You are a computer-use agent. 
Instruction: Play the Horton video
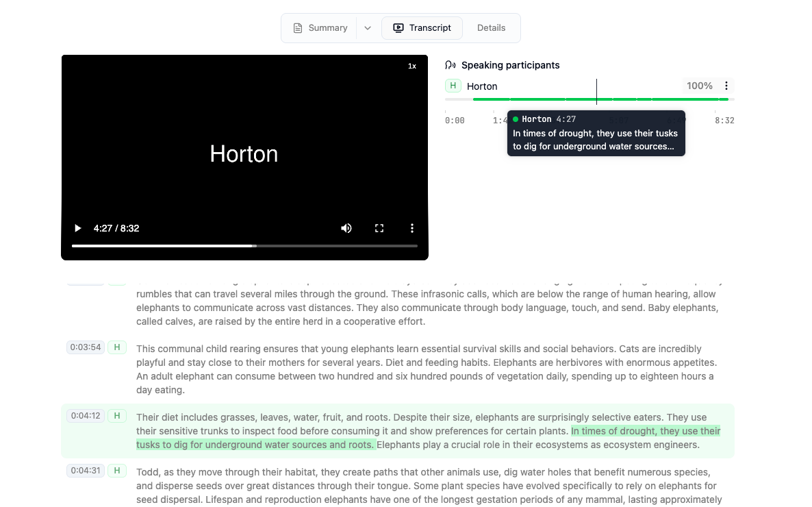tap(77, 228)
